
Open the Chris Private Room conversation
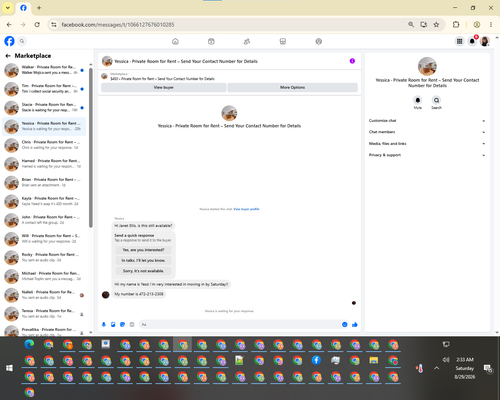pos(44,145)
